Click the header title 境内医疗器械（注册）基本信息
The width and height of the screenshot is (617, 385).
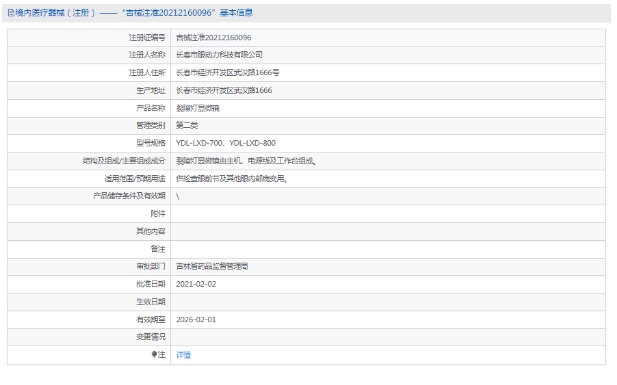point(130,13)
